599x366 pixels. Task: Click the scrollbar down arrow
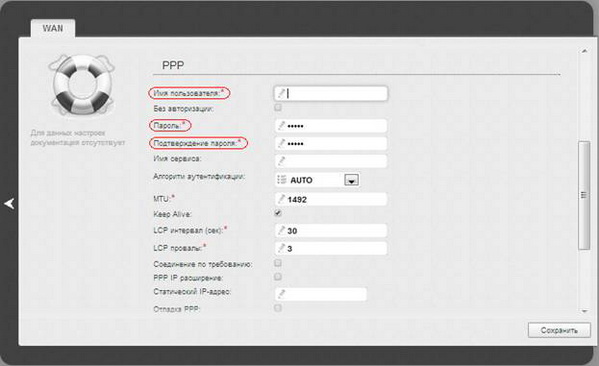click(584, 311)
